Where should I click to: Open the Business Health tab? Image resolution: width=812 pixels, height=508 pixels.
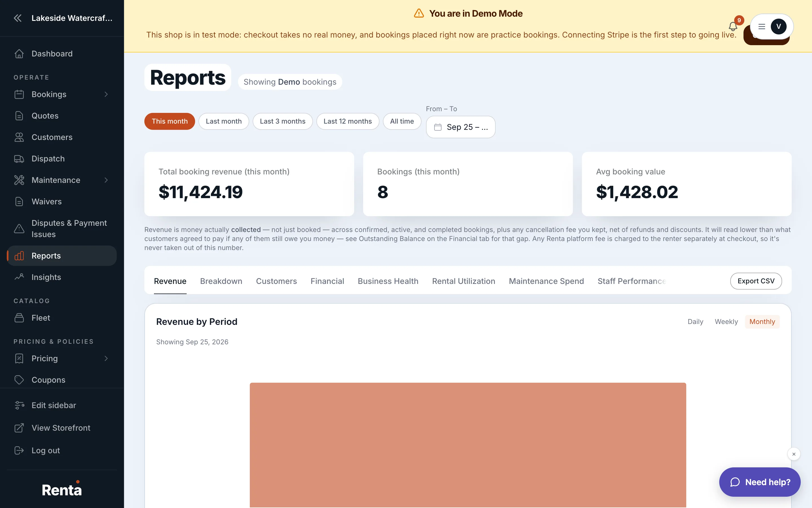[388, 281]
